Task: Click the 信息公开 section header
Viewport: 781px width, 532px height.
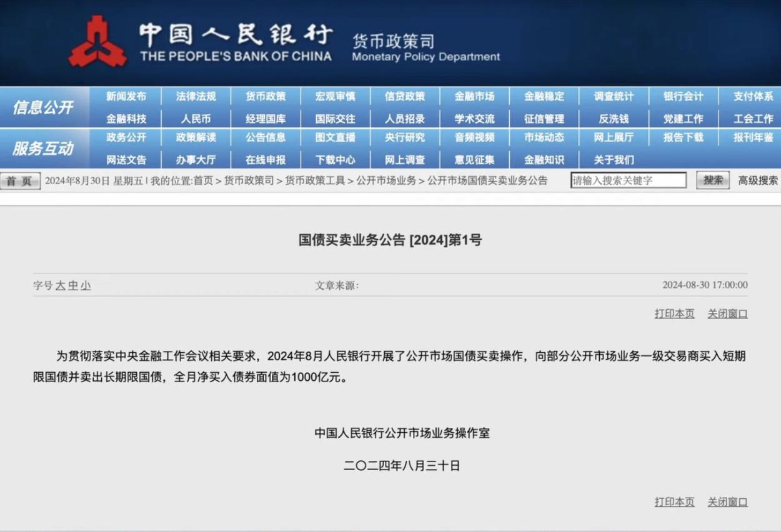Action: coord(43,107)
